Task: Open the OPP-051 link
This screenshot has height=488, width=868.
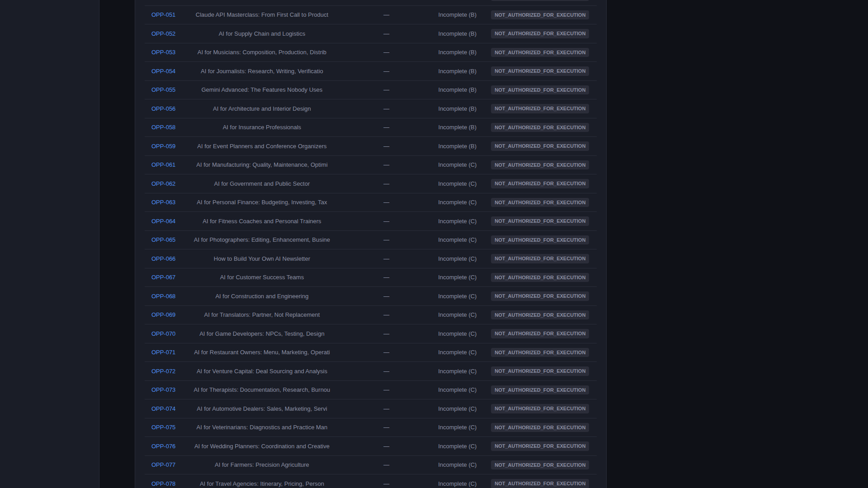Action: [163, 15]
